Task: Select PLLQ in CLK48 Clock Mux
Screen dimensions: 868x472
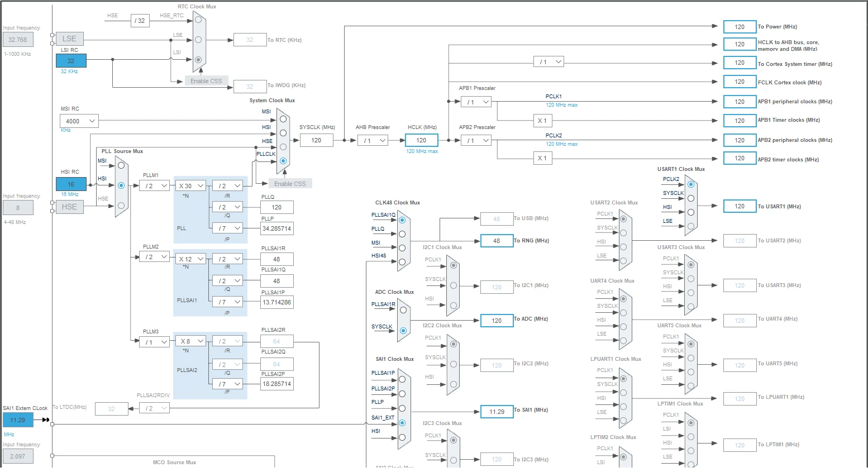Action: (402, 234)
